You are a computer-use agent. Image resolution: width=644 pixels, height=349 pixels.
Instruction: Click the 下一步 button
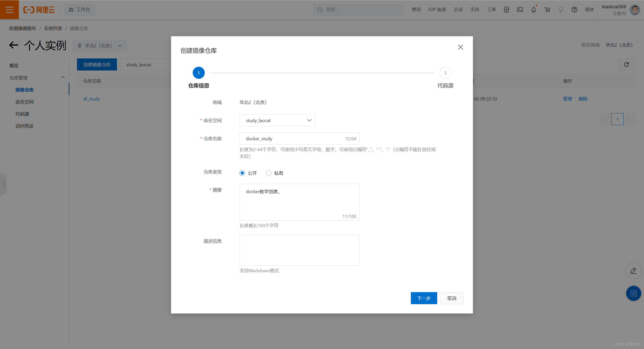coord(424,298)
